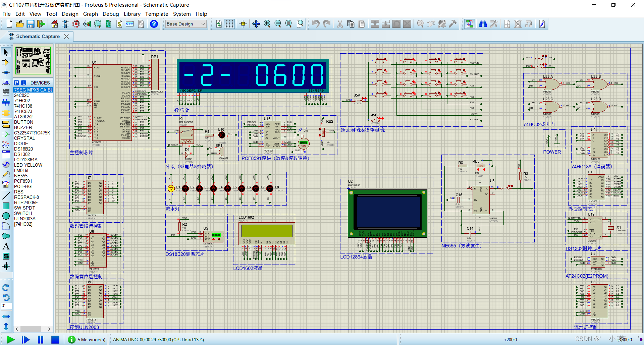Toggle the Wire Autorouter button
Image resolution: width=644 pixels, height=345 pixels.
(x=469, y=24)
